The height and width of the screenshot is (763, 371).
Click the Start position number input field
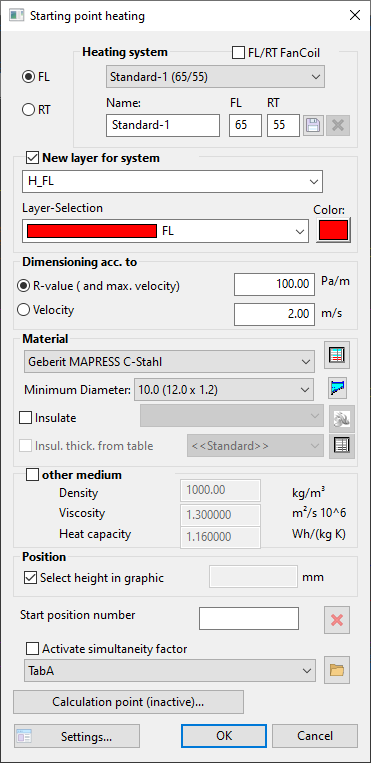249,618
